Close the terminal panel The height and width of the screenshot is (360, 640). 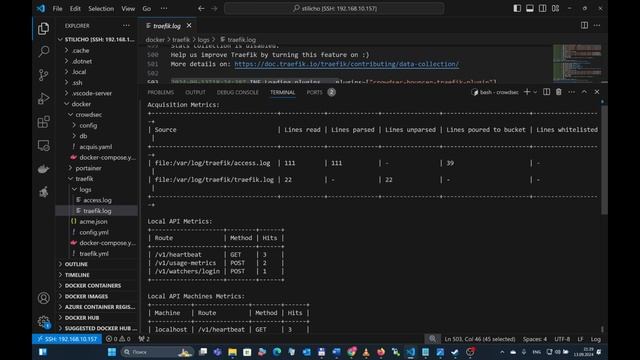click(597, 92)
